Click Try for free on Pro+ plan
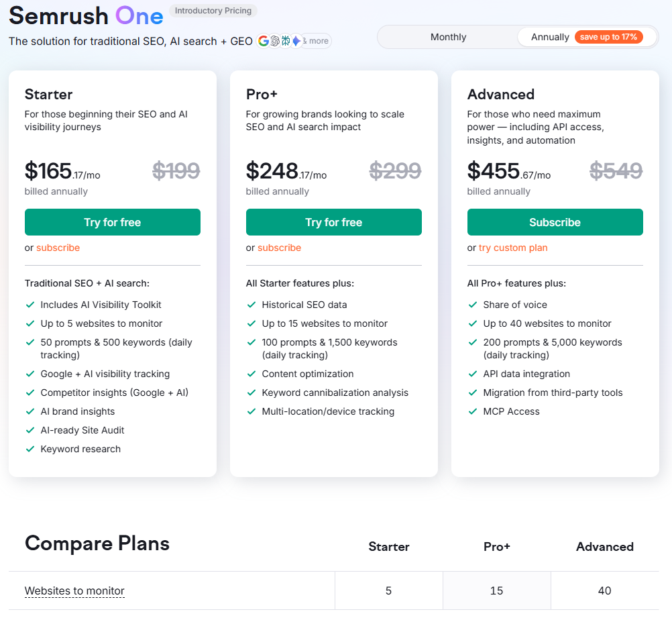 pos(333,222)
